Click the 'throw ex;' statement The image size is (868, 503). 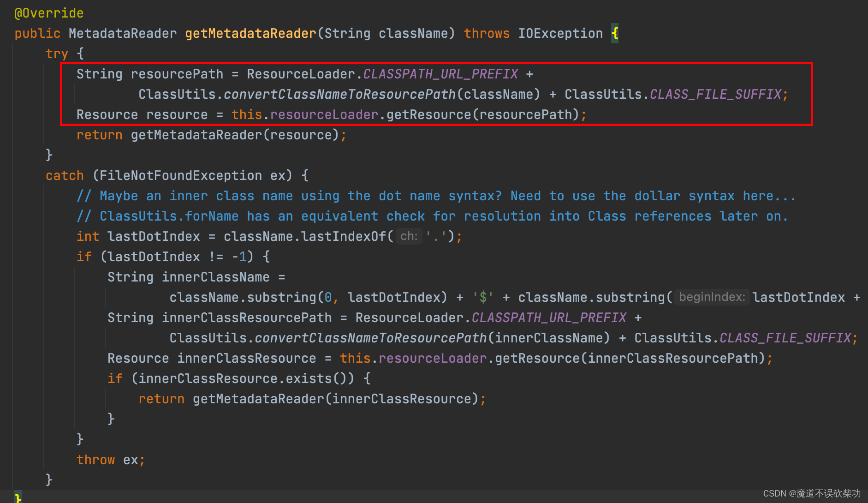tap(111, 460)
